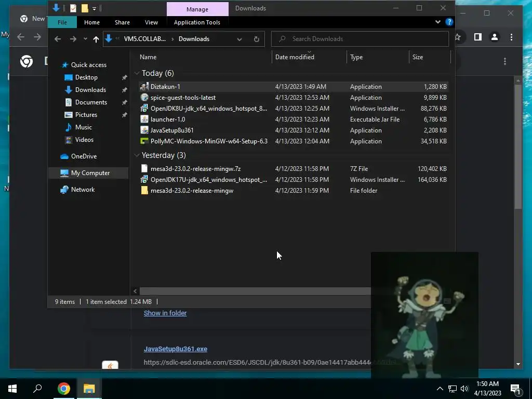The width and height of the screenshot is (532, 399).
Task: Refresh the Downloads folder
Action: click(257, 39)
